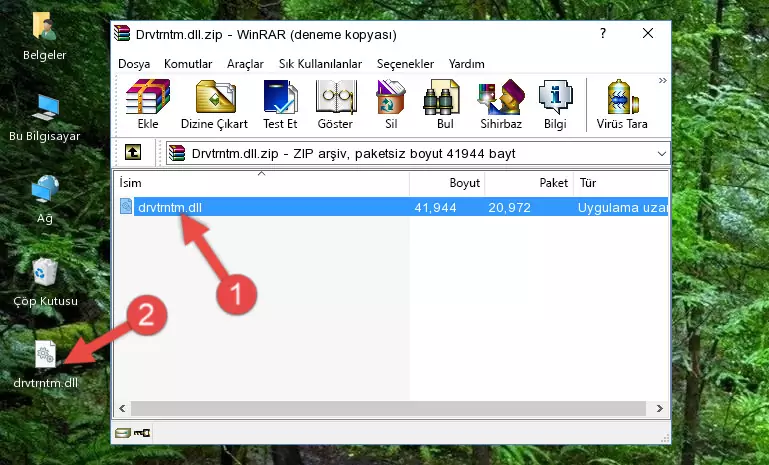Click the 20,972 packed value
Screen dimensions: 769x465
(x=509, y=207)
